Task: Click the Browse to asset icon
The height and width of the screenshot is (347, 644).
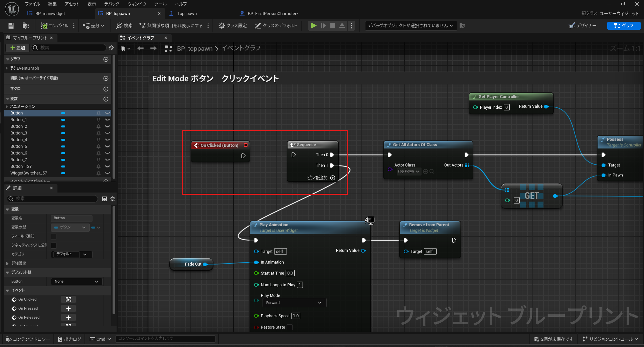Action: [x=26, y=26]
